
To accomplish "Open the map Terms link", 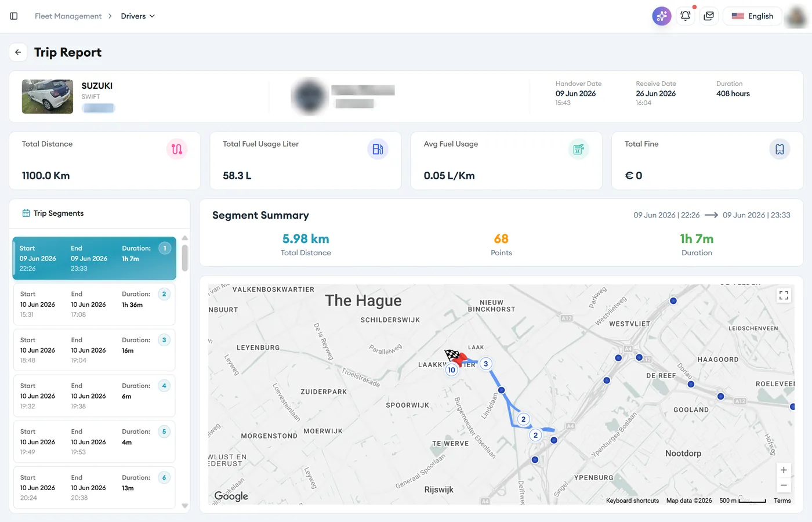I will click(x=782, y=501).
